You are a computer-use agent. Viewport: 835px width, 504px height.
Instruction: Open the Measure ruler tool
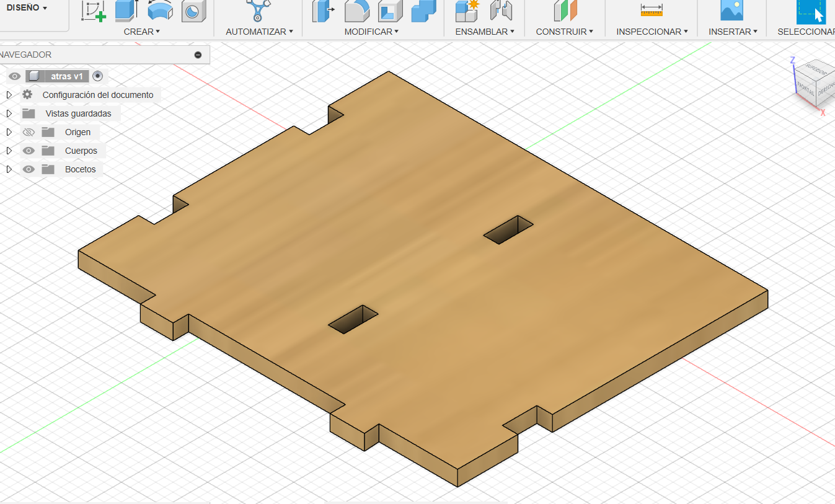click(x=652, y=10)
